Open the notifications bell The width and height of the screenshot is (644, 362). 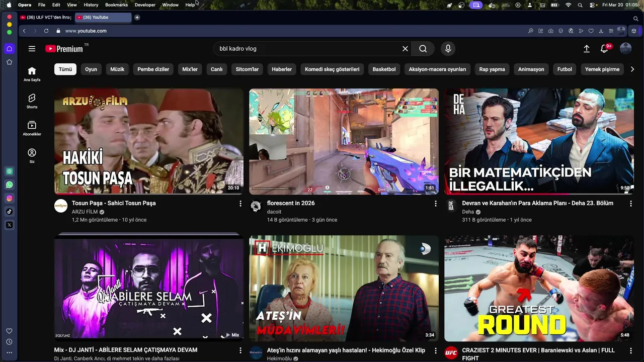click(605, 49)
